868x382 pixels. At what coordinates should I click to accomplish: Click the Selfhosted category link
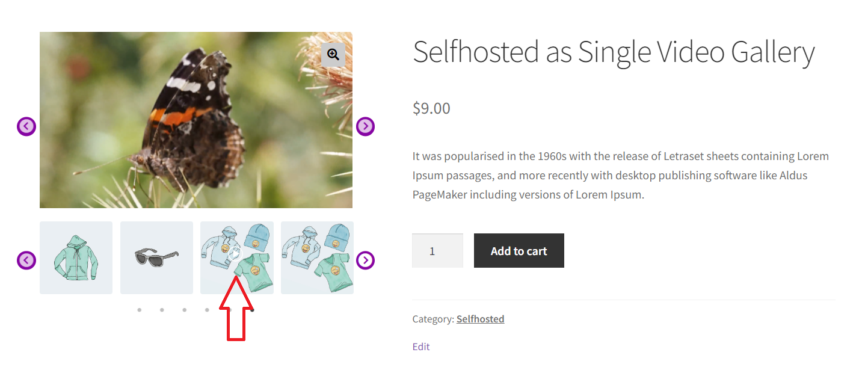coord(480,319)
